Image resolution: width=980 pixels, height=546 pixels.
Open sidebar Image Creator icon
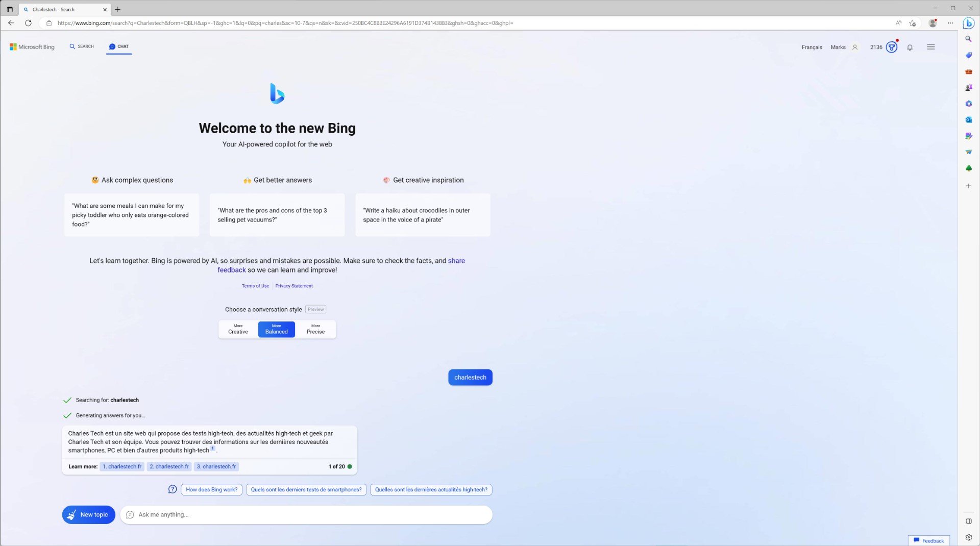[968, 136]
